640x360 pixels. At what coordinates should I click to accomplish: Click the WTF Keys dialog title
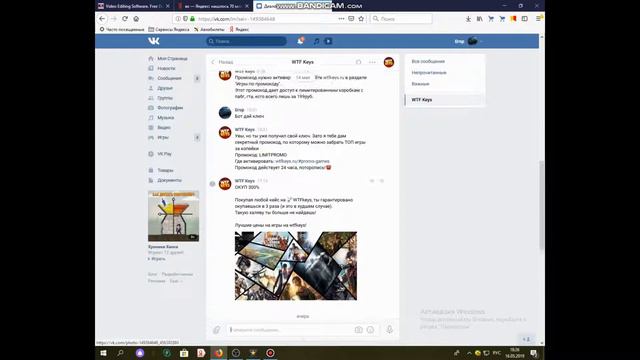302,62
